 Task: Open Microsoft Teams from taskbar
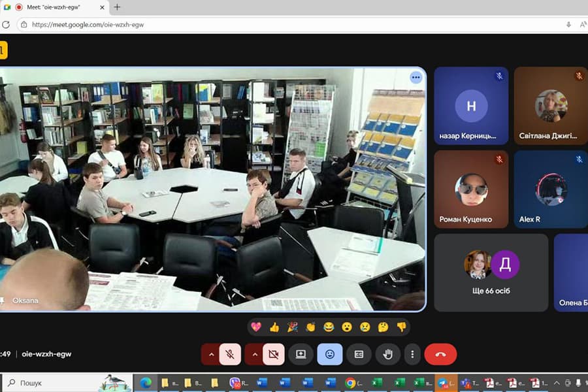click(468, 383)
